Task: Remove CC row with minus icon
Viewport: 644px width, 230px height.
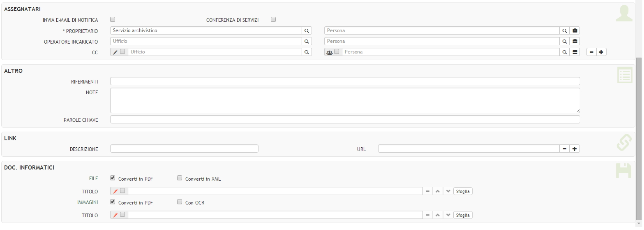Action: (591, 52)
